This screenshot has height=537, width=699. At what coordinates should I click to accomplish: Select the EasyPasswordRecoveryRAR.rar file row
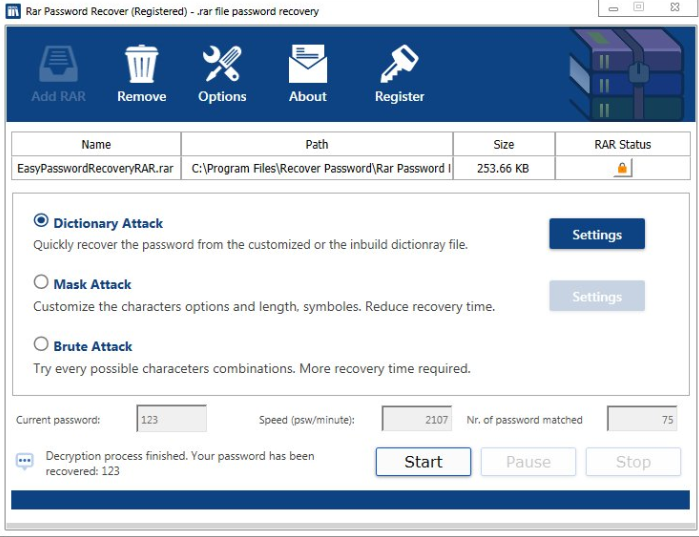[x=351, y=168]
